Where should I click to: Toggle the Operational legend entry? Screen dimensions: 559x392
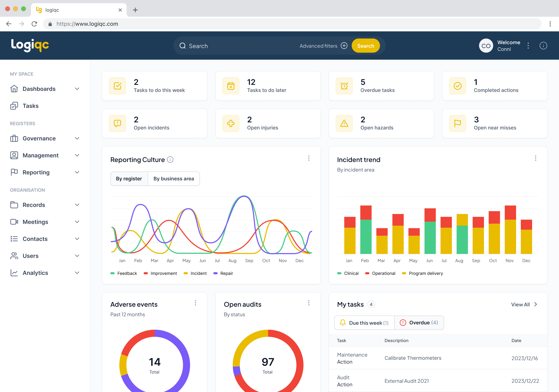tap(380, 273)
